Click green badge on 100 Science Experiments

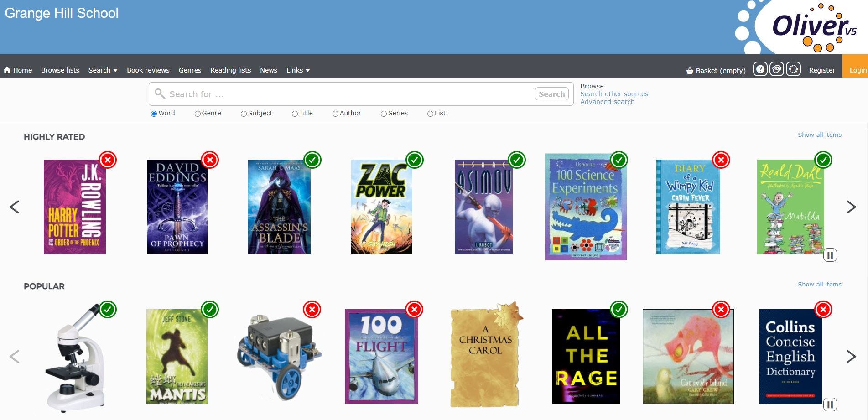619,160
